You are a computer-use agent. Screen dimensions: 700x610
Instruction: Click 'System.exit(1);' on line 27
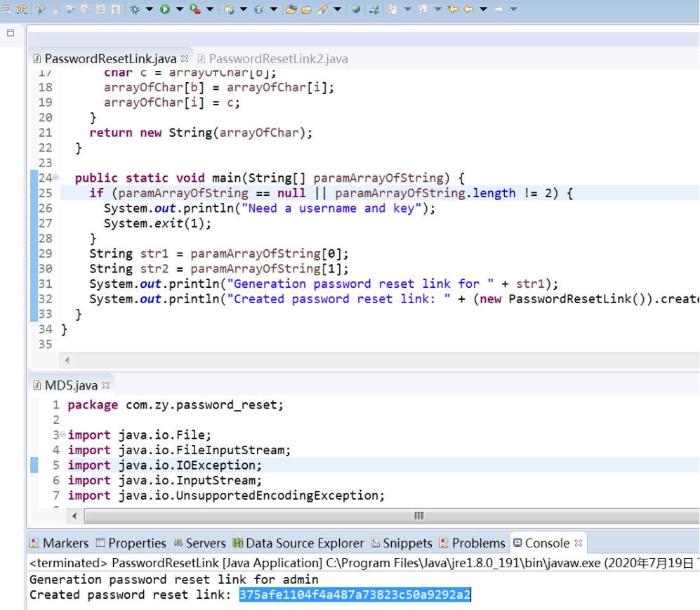click(x=157, y=223)
